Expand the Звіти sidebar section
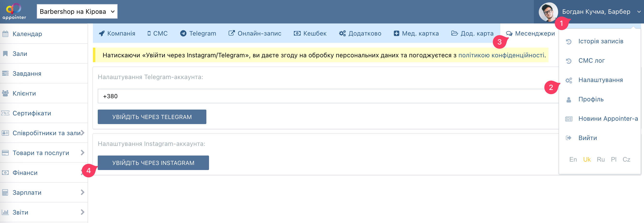 [82, 212]
